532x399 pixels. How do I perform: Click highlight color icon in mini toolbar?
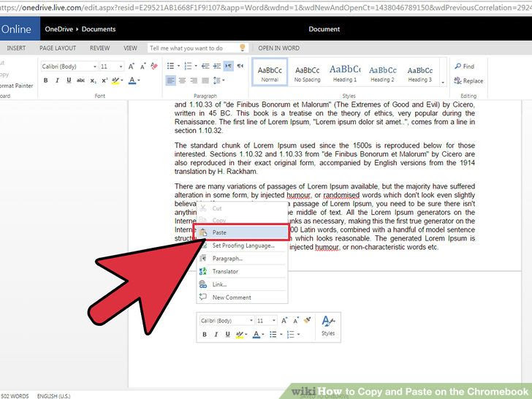click(240, 335)
